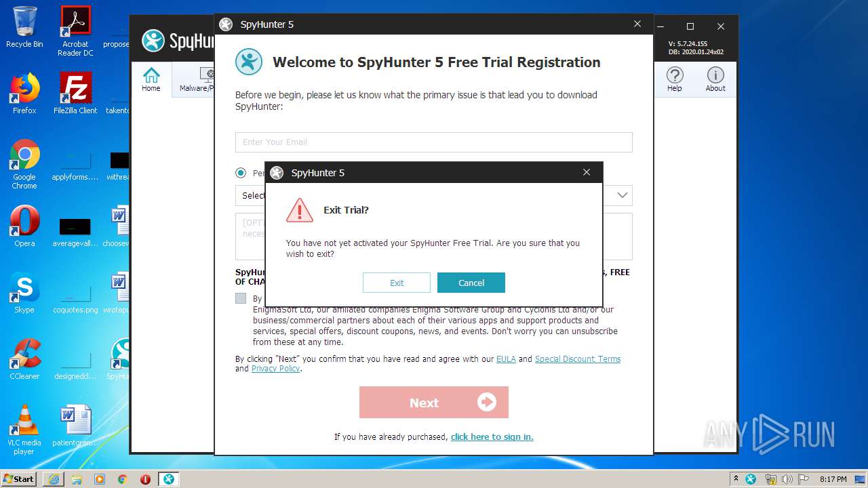Close the Free Trial Registration window
Viewport: 868px width, 488px height.
pos(637,24)
